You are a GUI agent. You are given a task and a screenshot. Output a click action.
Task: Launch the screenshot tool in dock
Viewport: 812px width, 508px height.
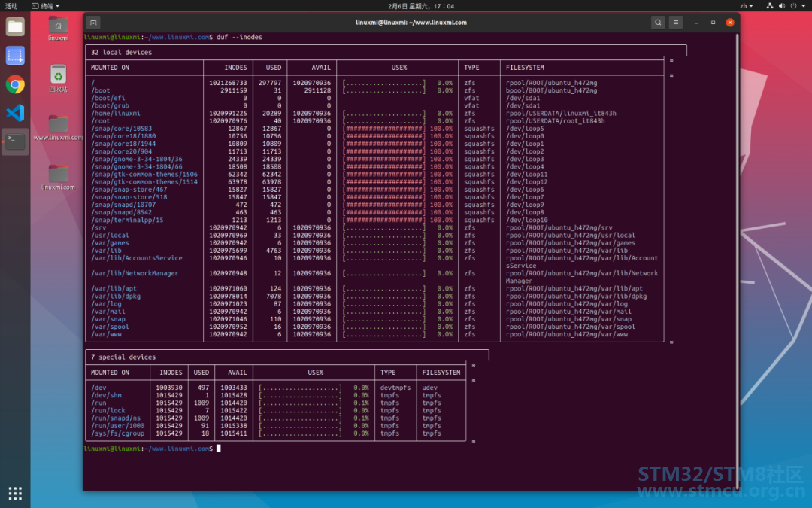click(15, 55)
